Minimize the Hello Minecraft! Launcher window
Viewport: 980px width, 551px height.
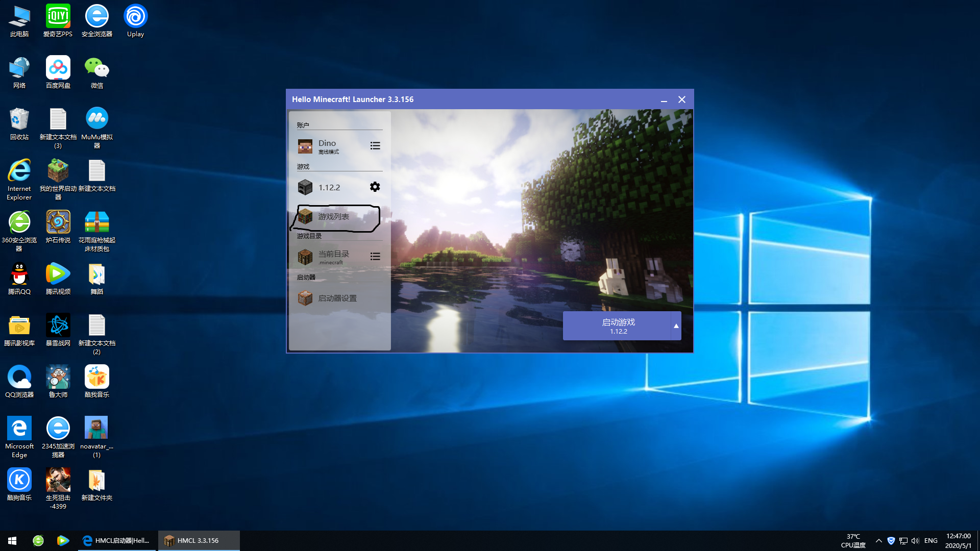[664, 100]
